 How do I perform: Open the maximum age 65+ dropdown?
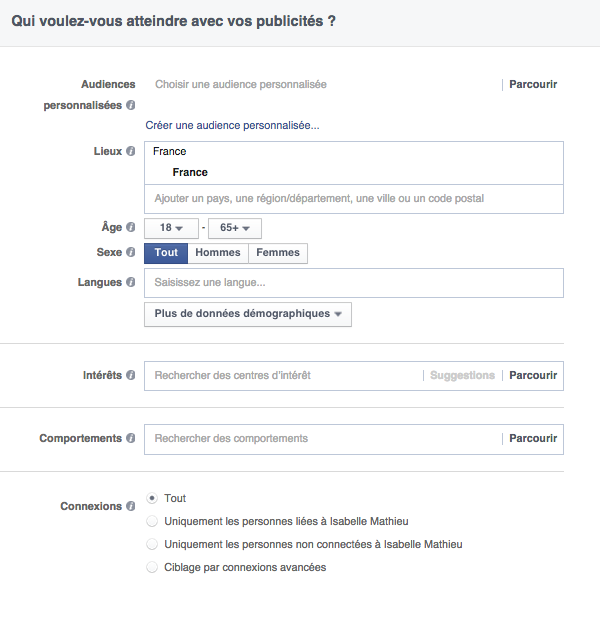pyautogui.click(x=234, y=228)
